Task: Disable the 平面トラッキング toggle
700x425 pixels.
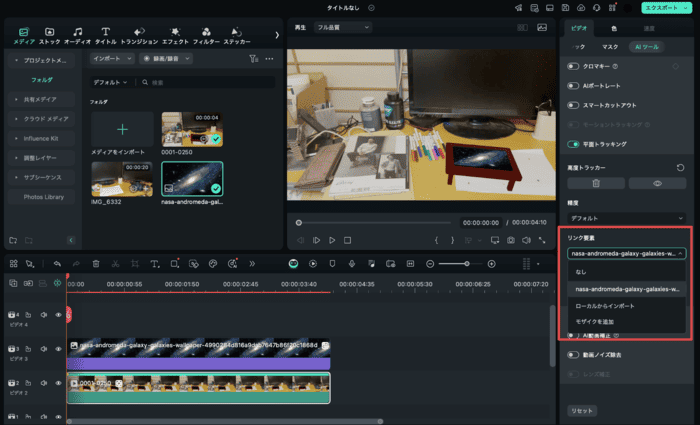Action: (574, 144)
